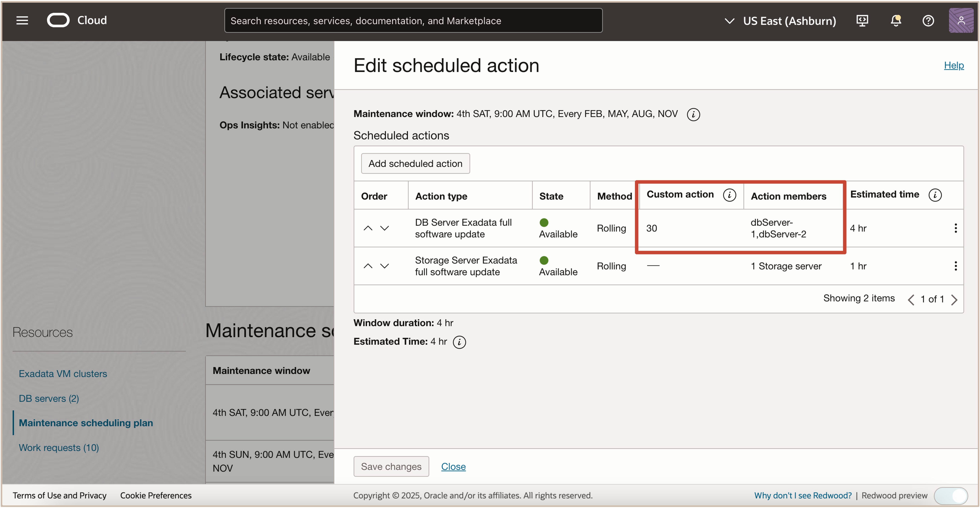View the Custom action column info icon

pyautogui.click(x=730, y=195)
